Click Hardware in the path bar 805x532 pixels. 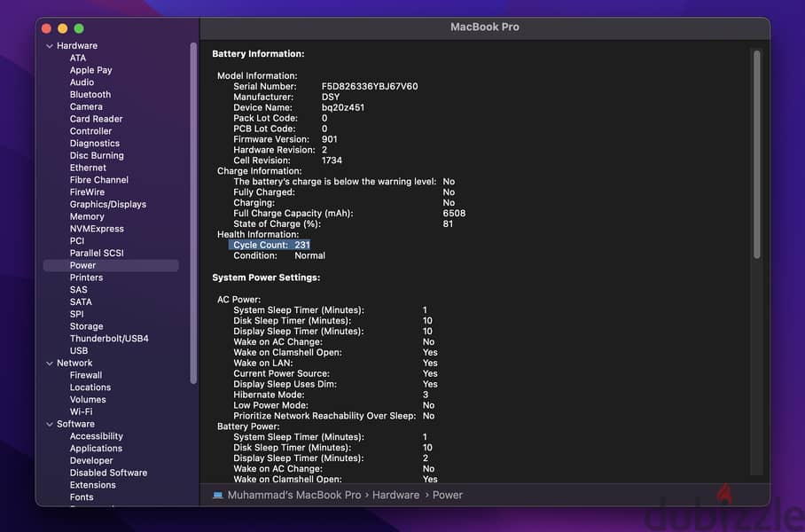(395, 496)
